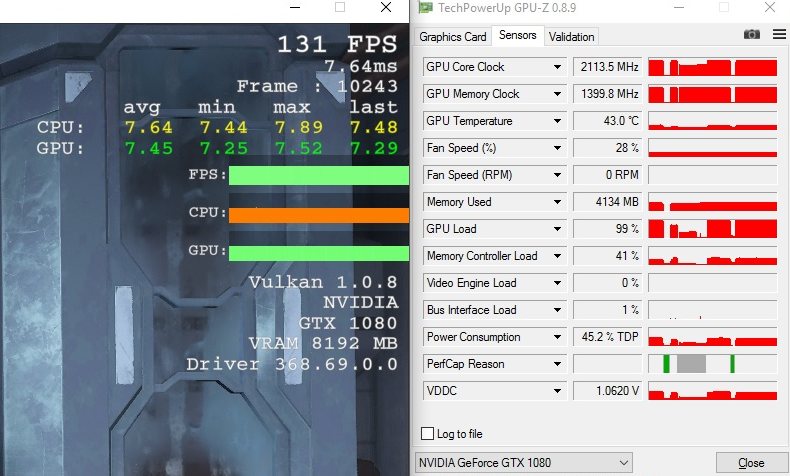790x476 pixels.
Task: Open the Validation tab
Action: (x=571, y=37)
